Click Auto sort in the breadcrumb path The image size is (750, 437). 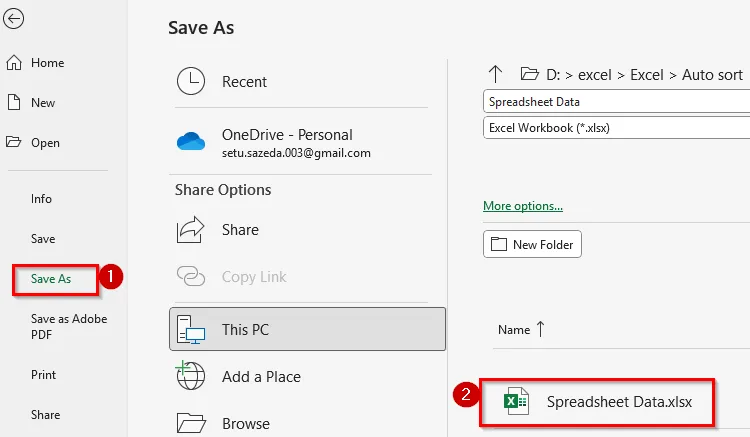(712, 75)
